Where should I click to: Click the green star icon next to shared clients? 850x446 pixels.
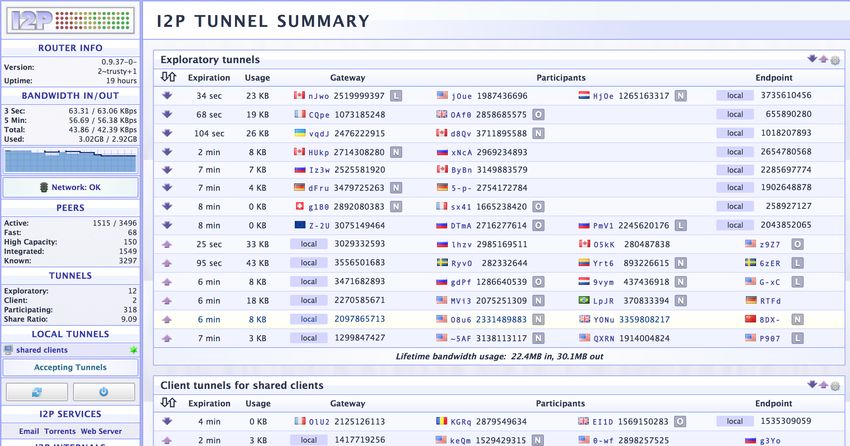point(133,350)
